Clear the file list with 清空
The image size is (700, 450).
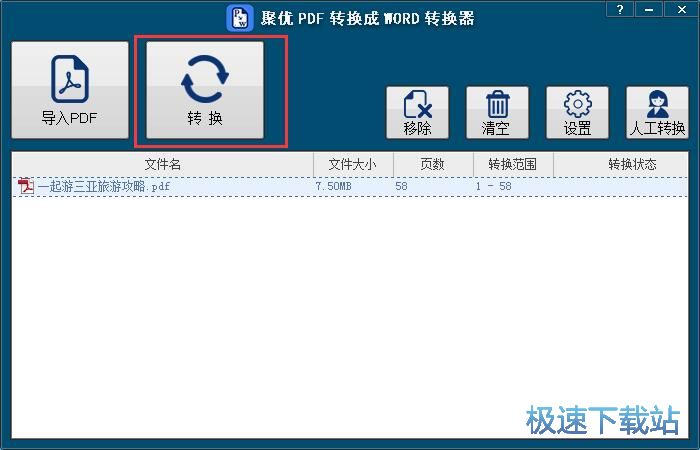coord(497,112)
